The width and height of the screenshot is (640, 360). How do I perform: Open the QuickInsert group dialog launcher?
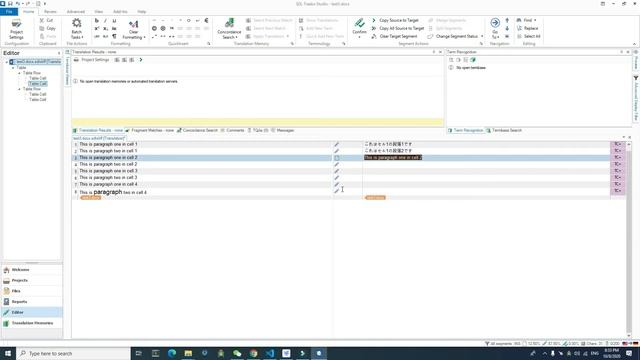[209, 44]
